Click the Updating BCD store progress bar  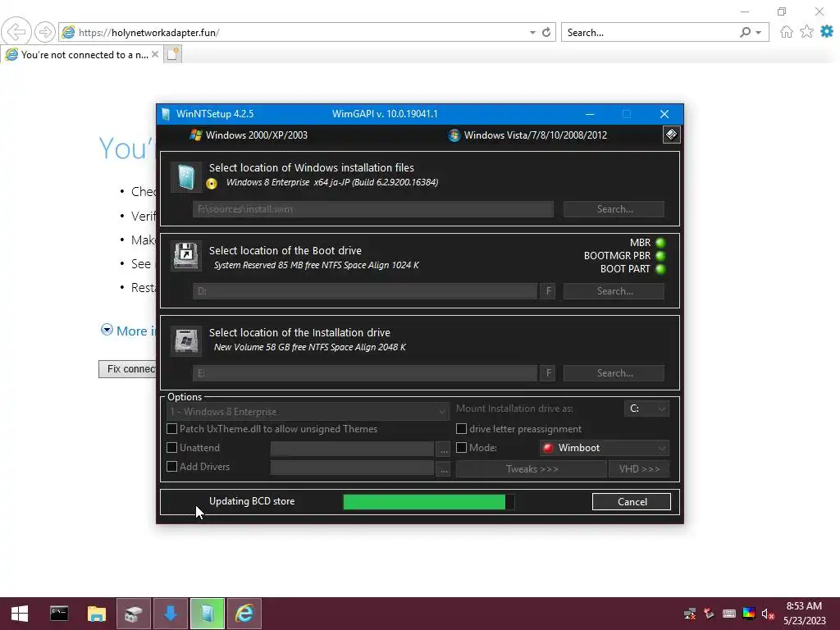point(428,502)
